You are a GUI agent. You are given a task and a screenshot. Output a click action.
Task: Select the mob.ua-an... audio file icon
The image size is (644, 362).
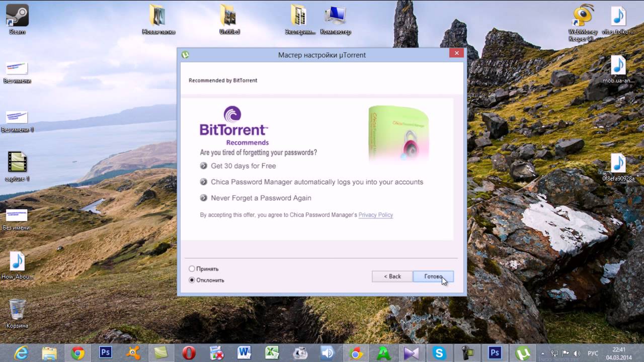point(618,69)
